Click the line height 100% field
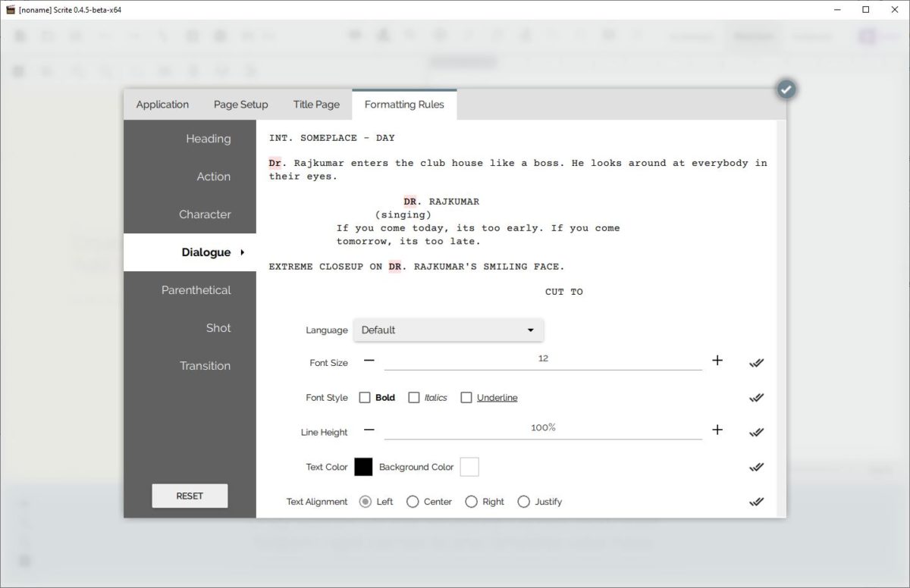Screen dimensions: 910x588 click(543, 428)
